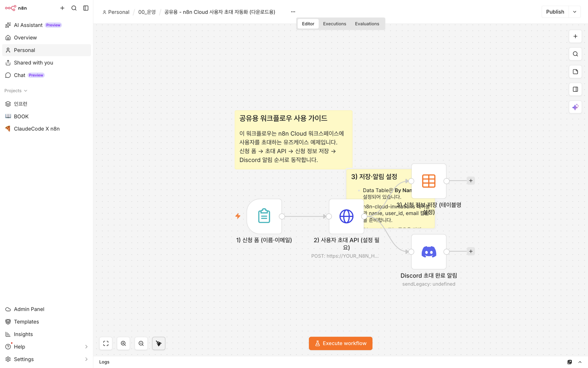The image size is (588, 368).
Task: Toggle the focus side panel button
Action: 575,89
